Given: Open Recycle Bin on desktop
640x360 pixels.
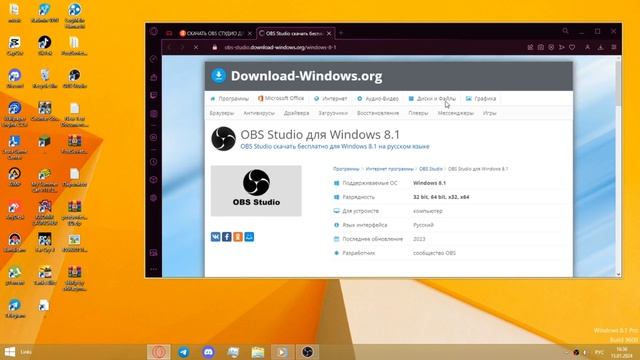Looking at the screenshot, I should pos(44,79).
